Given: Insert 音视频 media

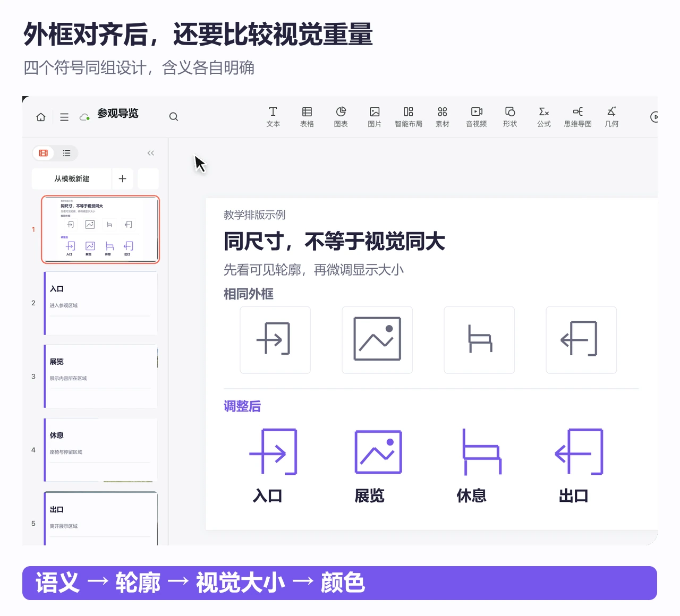Looking at the screenshot, I should [477, 117].
